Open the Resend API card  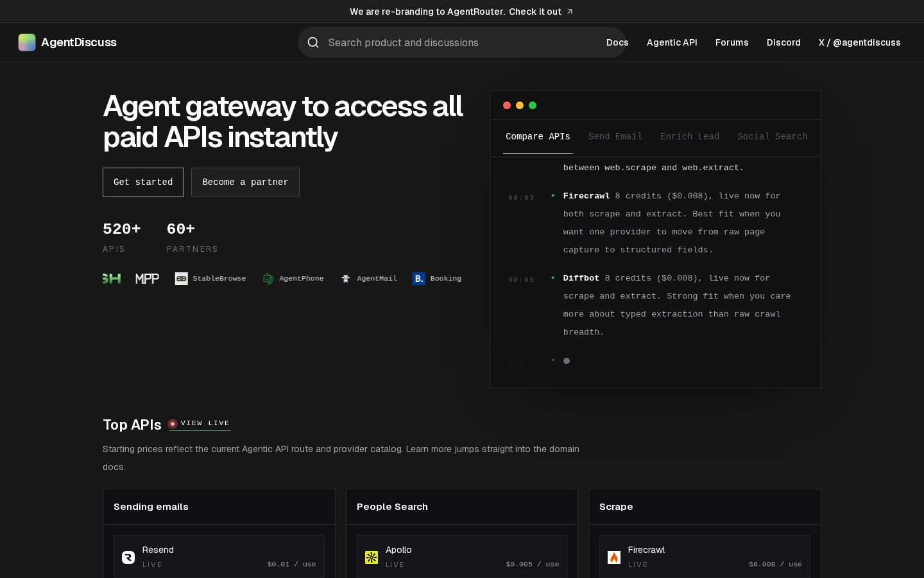pos(219,557)
